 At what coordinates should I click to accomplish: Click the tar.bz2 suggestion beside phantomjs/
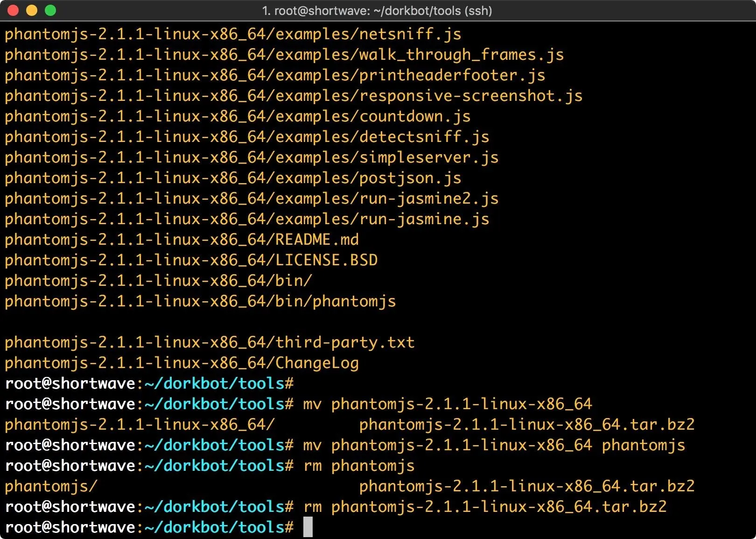[527, 486]
